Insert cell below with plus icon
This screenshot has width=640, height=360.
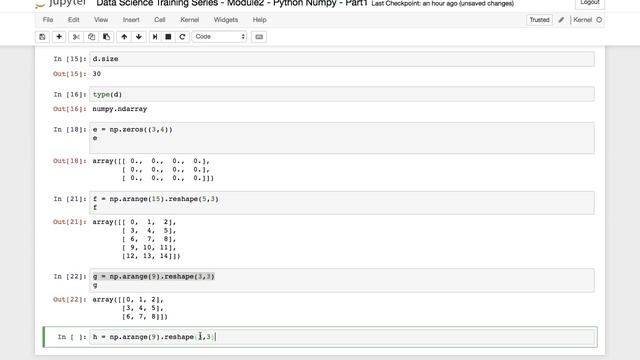(x=59, y=37)
